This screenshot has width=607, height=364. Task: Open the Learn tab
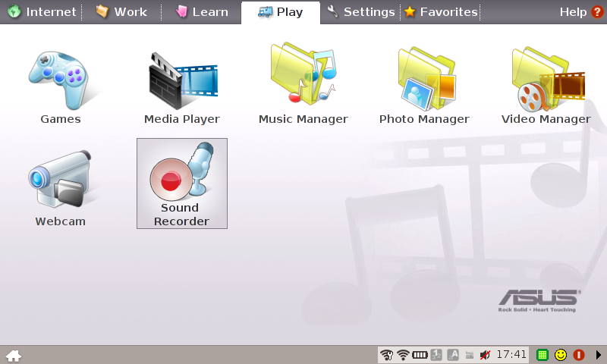pyautogui.click(x=202, y=12)
